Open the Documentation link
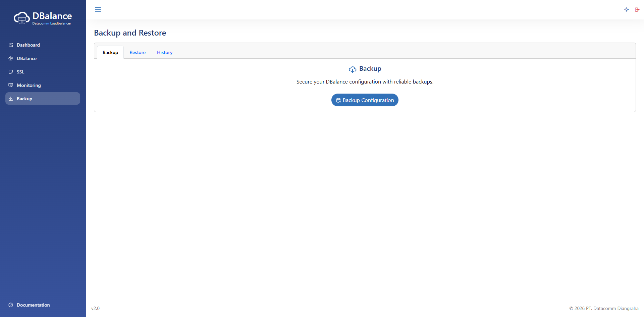Screen dimensions: 644x317 33,305
